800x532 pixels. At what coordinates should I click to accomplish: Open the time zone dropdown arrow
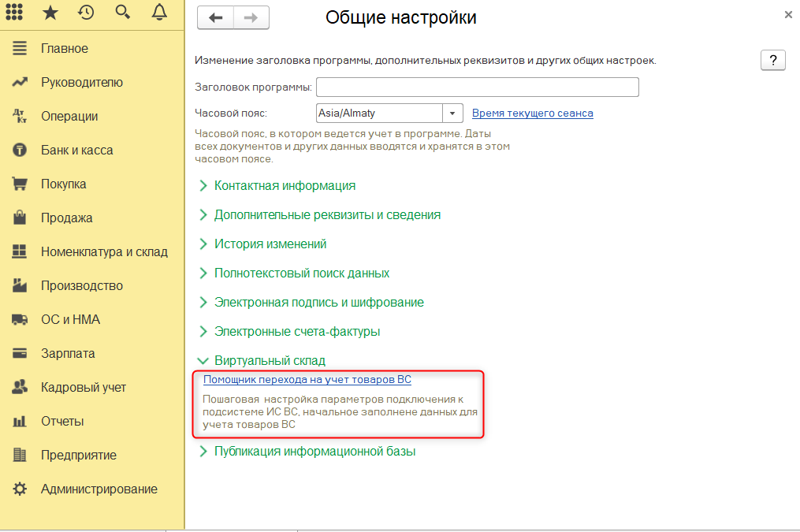tap(452, 113)
